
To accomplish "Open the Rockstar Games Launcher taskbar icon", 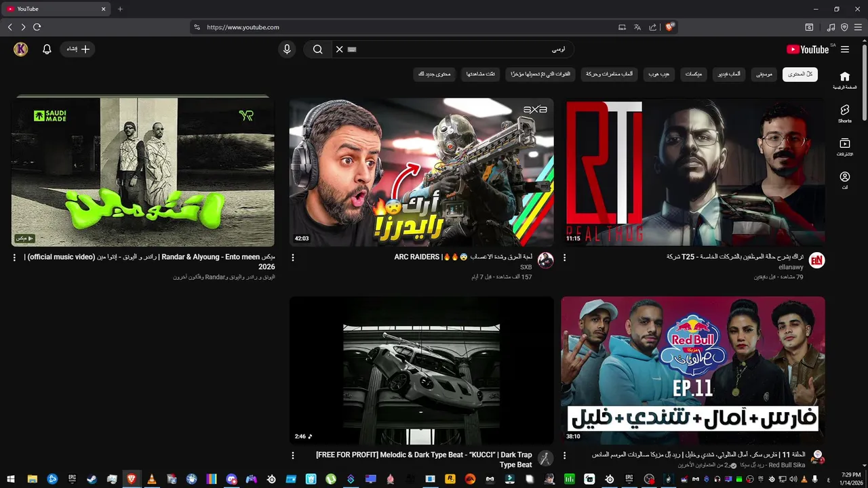I will (450, 479).
